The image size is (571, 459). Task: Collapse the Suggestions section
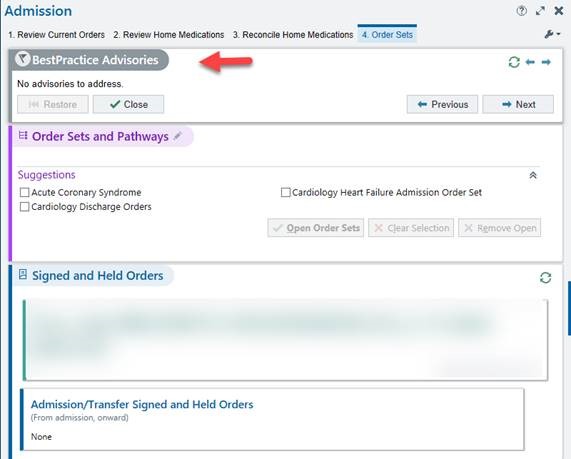533,175
